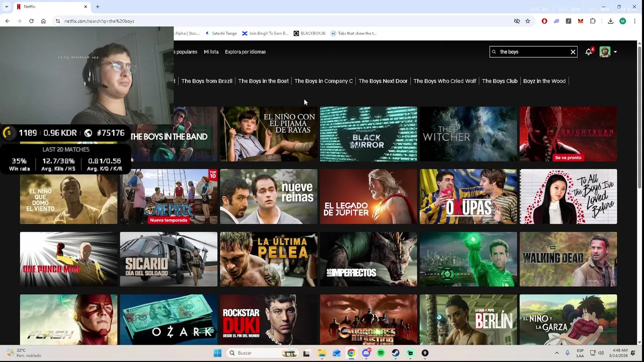Screen dimensions: 644x362
Task: Click the Netflix profile avatar
Action: coord(605,52)
